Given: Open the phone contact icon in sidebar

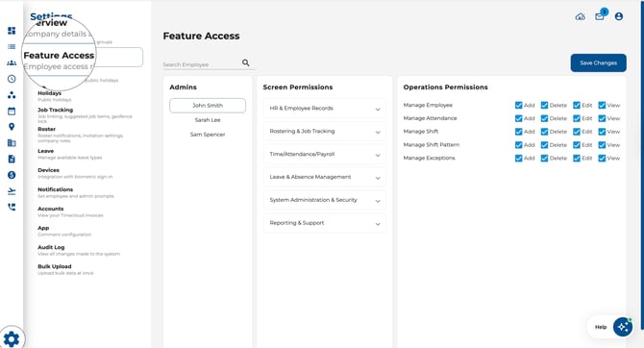Looking at the screenshot, I should 12,207.
